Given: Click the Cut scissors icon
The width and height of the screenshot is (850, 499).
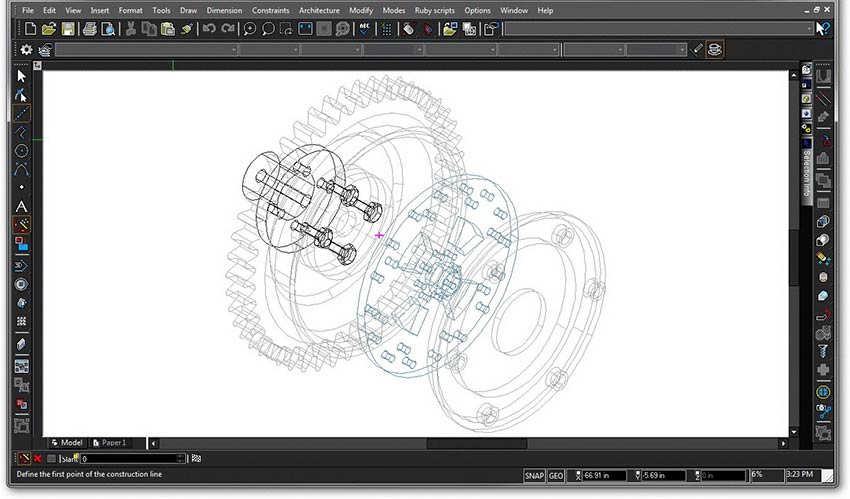Looking at the screenshot, I should coord(131,29).
